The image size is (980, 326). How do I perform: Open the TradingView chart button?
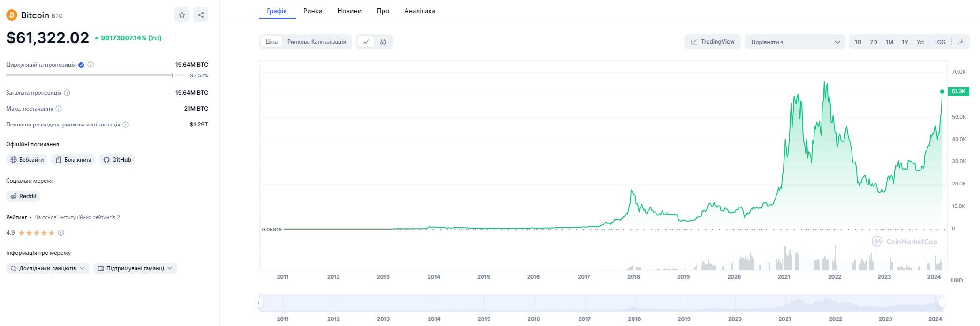coord(712,42)
